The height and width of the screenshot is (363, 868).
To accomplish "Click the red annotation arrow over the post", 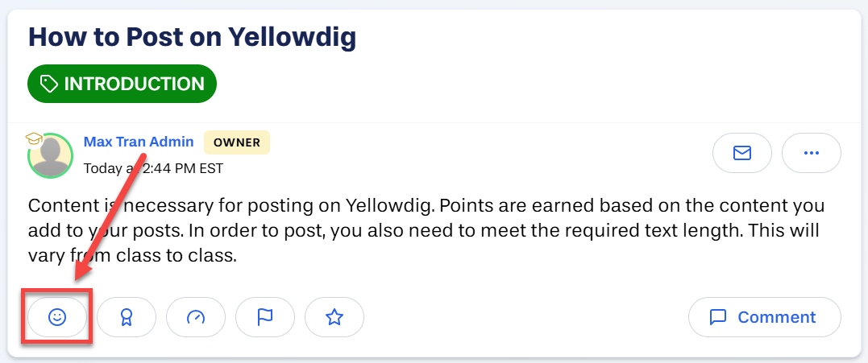I will [x=110, y=216].
